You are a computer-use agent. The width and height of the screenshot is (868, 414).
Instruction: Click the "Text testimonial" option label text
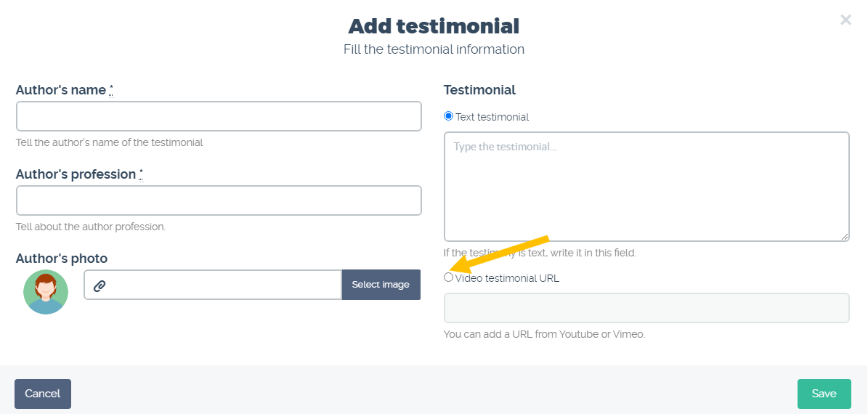tap(492, 117)
